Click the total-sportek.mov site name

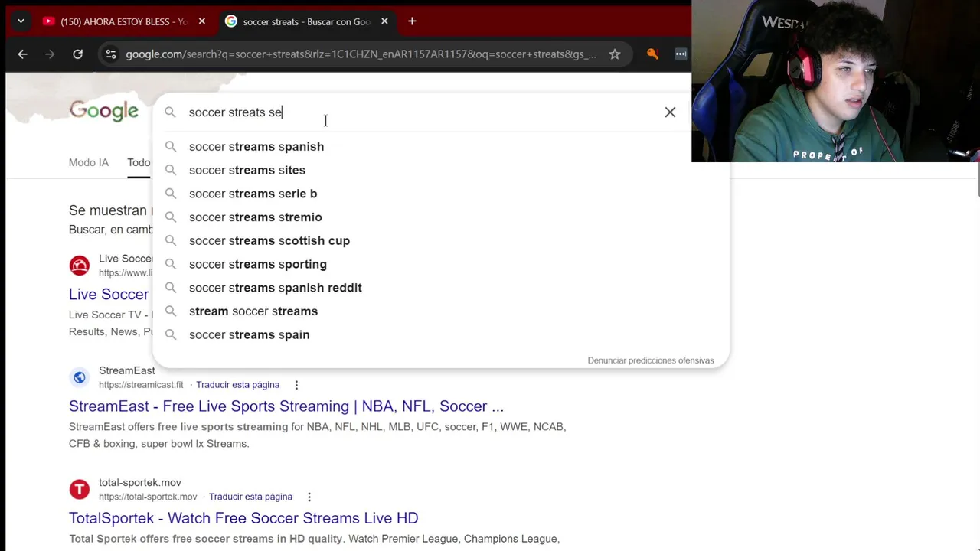[x=140, y=482]
